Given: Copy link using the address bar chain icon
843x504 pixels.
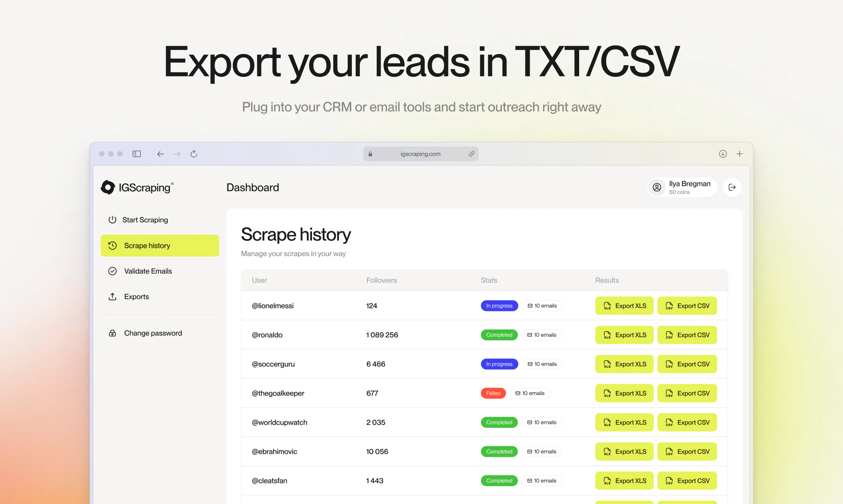Looking at the screenshot, I should pos(472,154).
